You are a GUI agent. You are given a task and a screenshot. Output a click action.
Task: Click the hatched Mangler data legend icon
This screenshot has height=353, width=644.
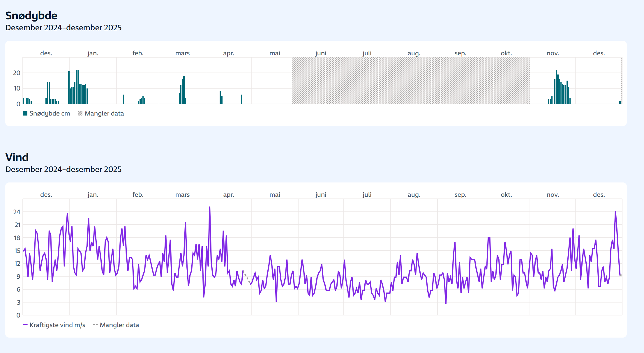coord(80,113)
